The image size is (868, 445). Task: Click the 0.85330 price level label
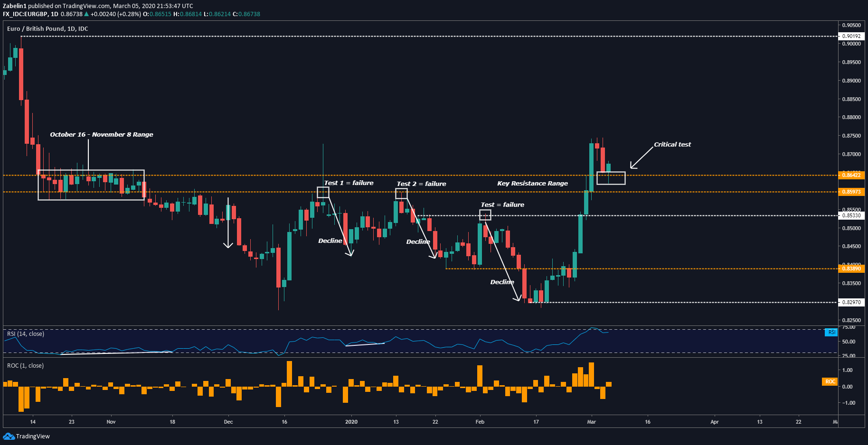[851, 215]
